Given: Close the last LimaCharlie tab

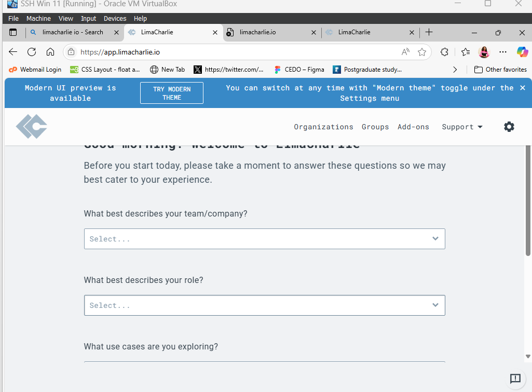Looking at the screenshot, I should (x=412, y=33).
